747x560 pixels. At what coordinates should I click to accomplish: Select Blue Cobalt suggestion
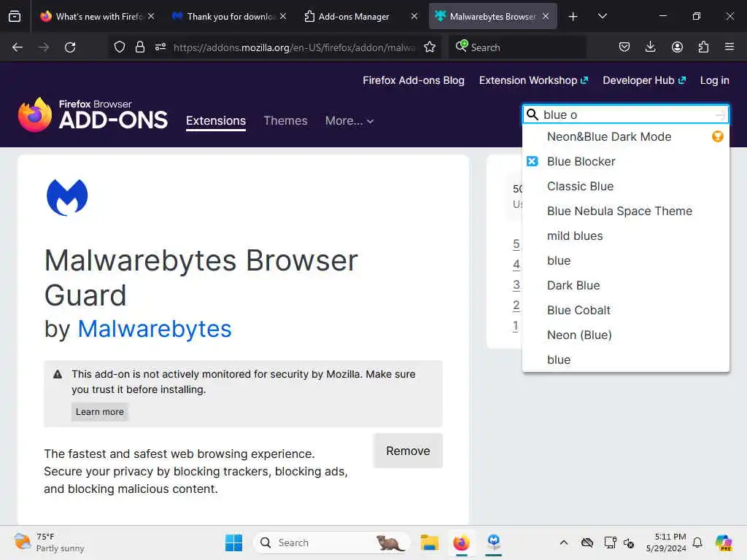click(625, 310)
